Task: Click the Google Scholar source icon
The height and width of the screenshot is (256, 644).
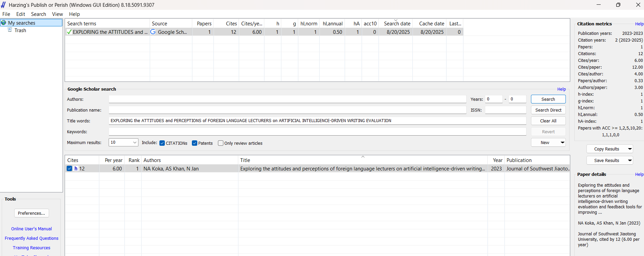Action: point(153,32)
